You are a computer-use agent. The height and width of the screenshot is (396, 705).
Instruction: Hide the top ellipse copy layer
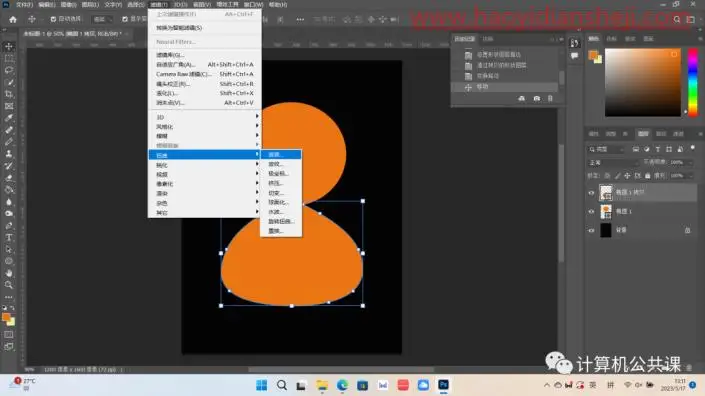[x=591, y=193]
